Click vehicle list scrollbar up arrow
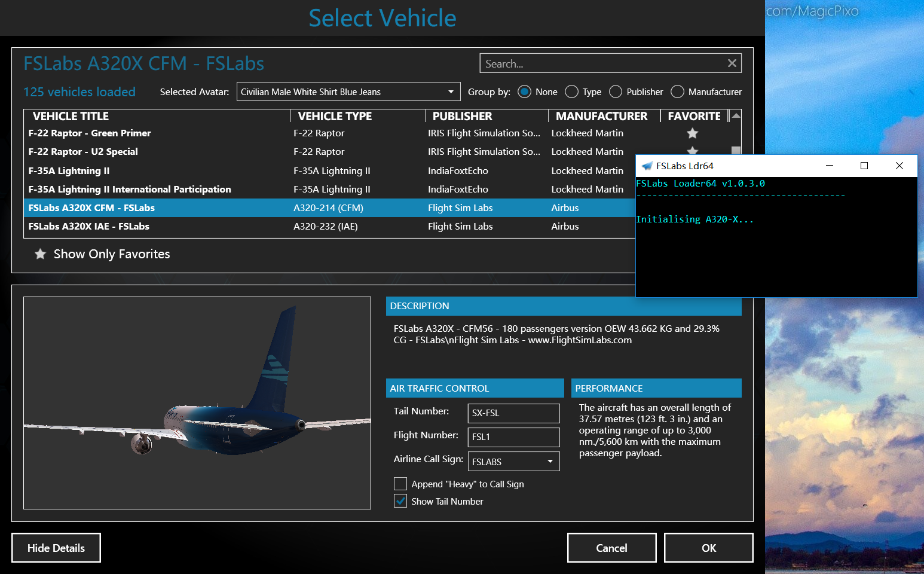This screenshot has height=574, width=924. 736,115
